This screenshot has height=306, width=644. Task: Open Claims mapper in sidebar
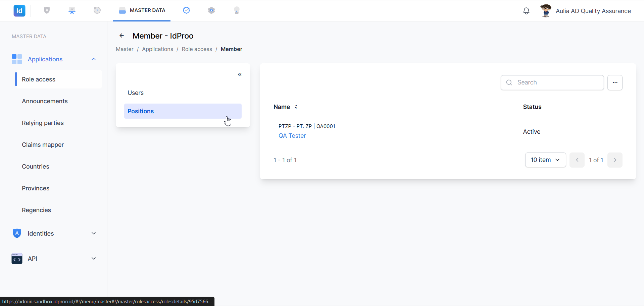[43, 145]
